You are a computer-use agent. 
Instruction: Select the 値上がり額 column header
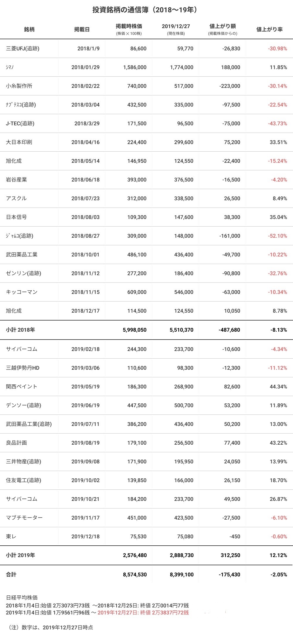(x=223, y=27)
